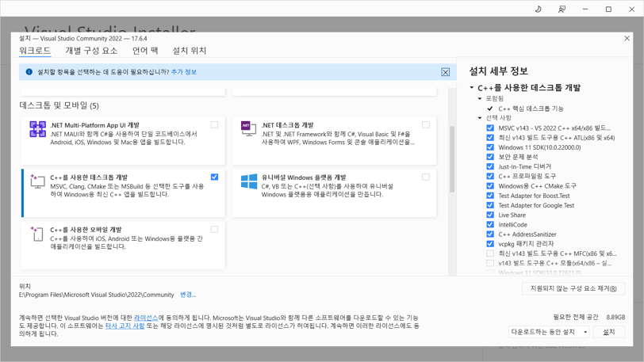Viewport: 644px width, 362px height.
Task: Open the feedback icon in title bar
Action: (562, 9)
